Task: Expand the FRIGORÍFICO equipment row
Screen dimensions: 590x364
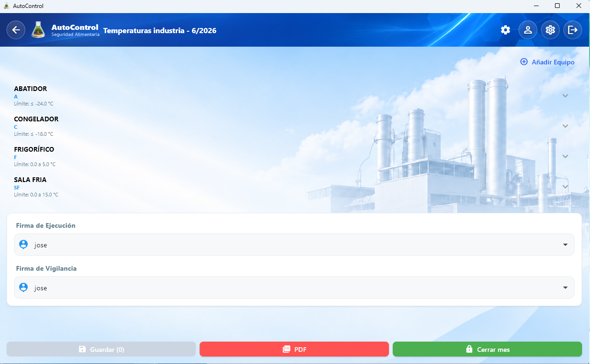Action: point(565,156)
